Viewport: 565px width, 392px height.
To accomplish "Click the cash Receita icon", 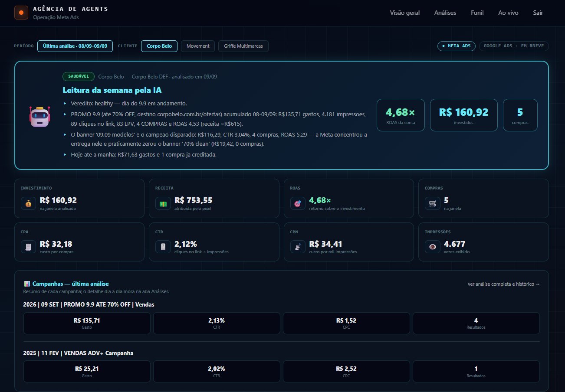I will point(163,203).
